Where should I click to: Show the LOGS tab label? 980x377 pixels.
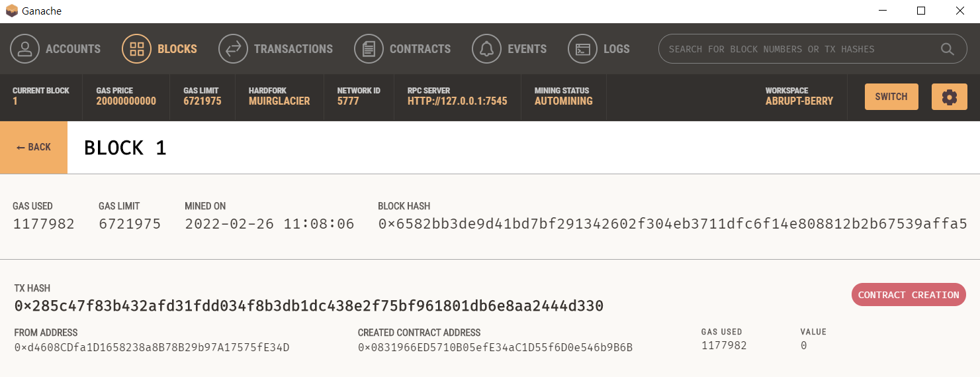(x=617, y=49)
